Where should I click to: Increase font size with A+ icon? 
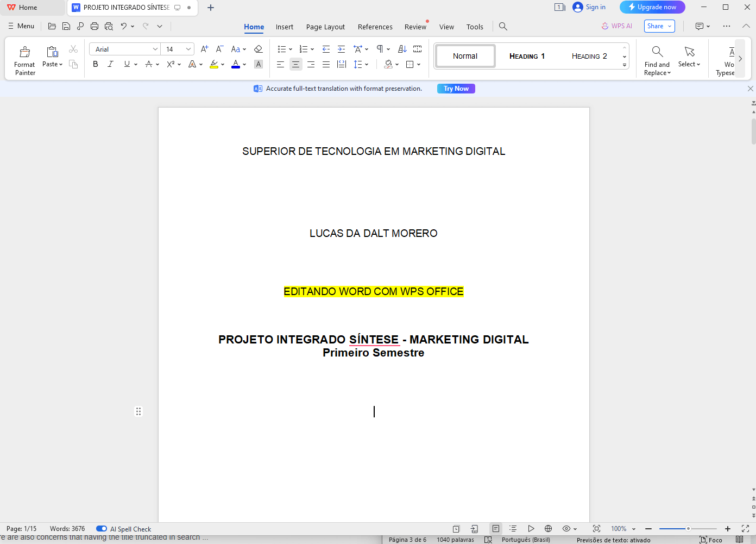coord(205,49)
